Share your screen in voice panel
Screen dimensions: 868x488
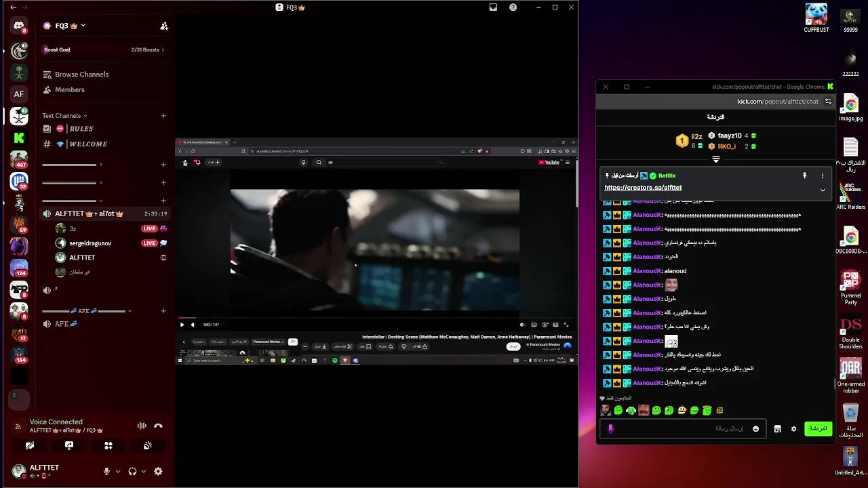point(69,445)
